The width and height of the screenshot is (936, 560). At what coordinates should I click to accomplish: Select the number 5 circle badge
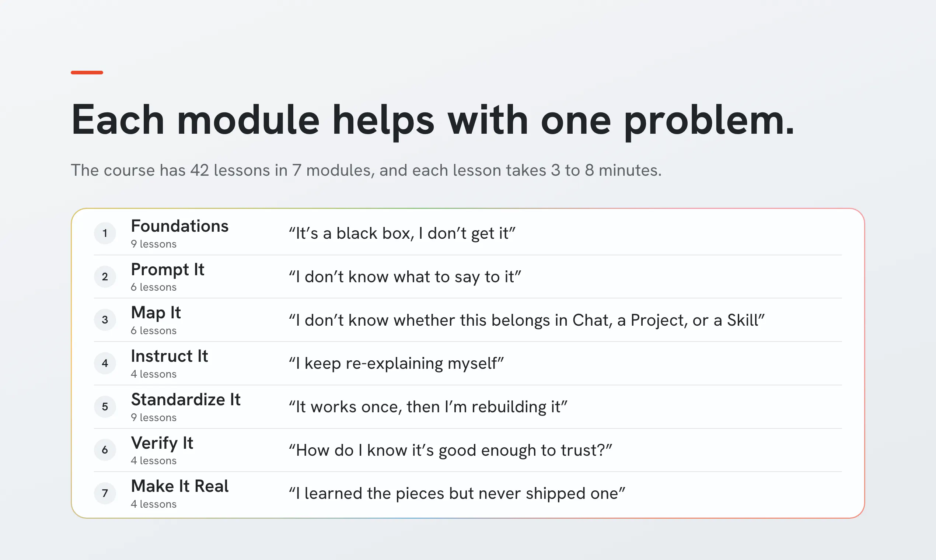coord(105,407)
